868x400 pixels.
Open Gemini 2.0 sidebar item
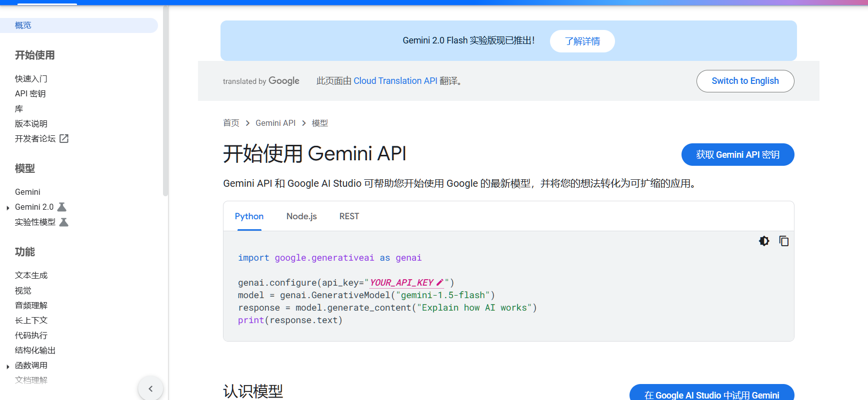34,207
